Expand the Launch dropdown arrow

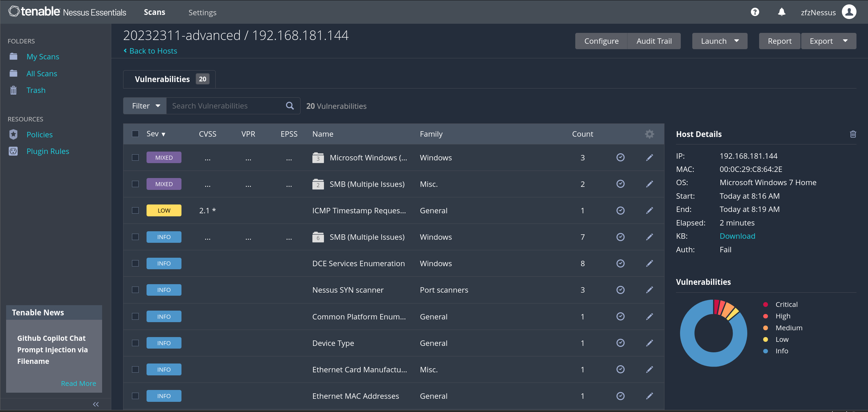coord(736,41)
